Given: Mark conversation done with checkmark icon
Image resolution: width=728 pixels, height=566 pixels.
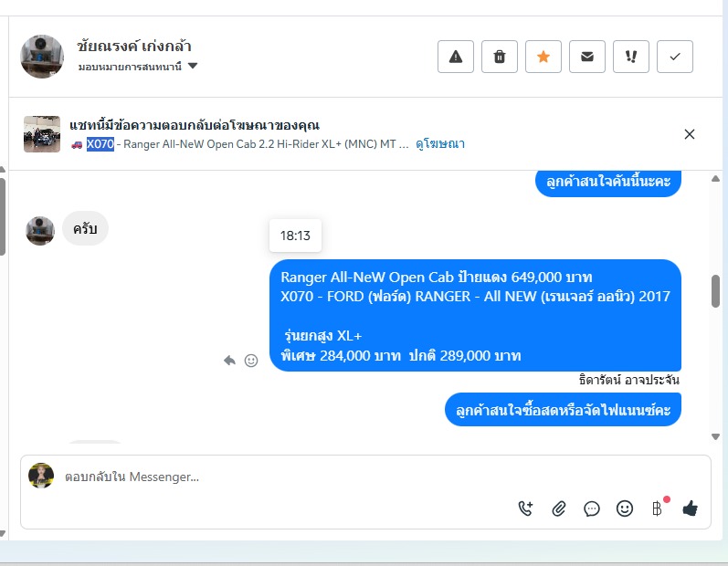Looking at the screenshot, I should [675, 57].
